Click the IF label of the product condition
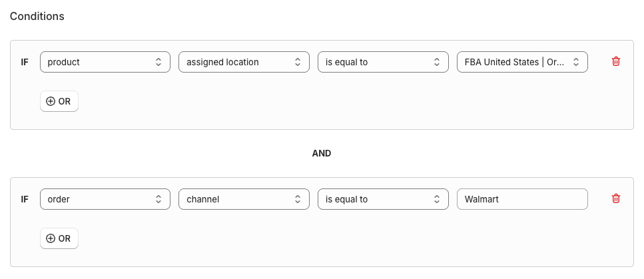This screenshot has width=644, height=279. [25, 62]
